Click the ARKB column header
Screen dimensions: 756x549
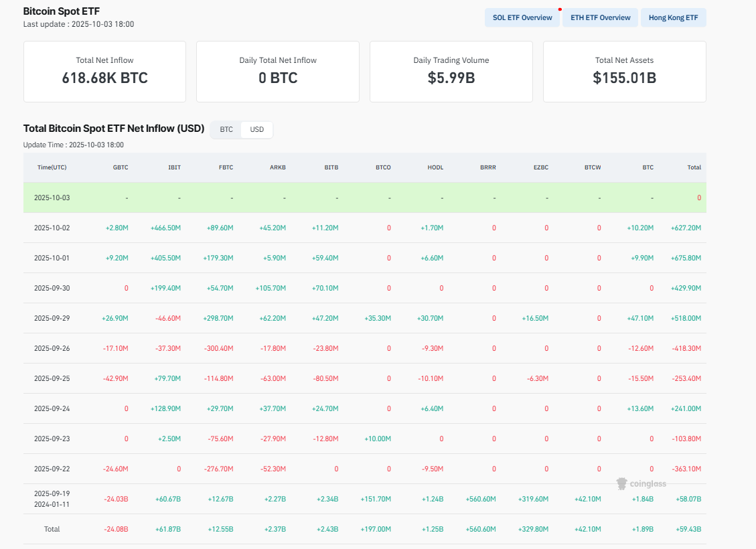[278, 167]
